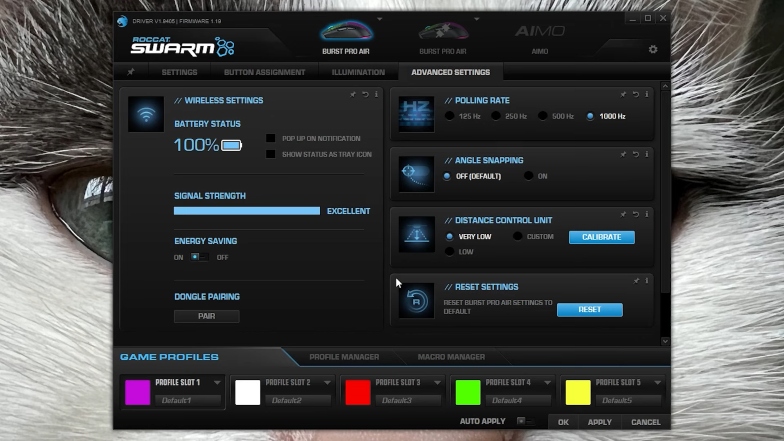Click the Wi-Fi wireless settings icon
This screenshot has width=784, height=441.
pos(146,114)
